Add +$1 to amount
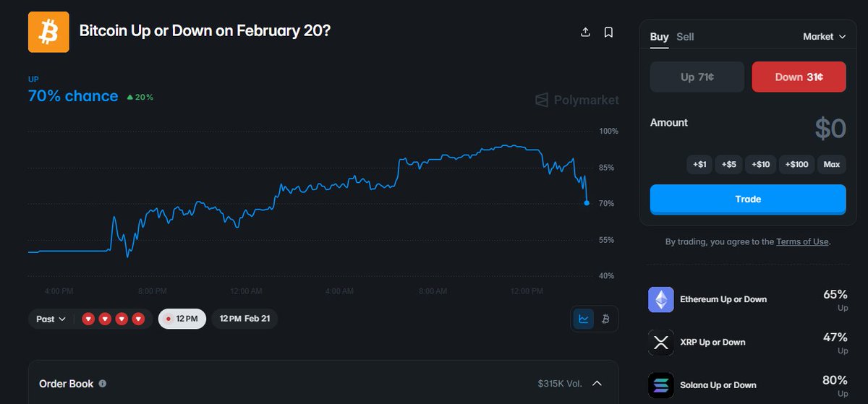This screenshot has width=868, height=404. click(699, 165)
